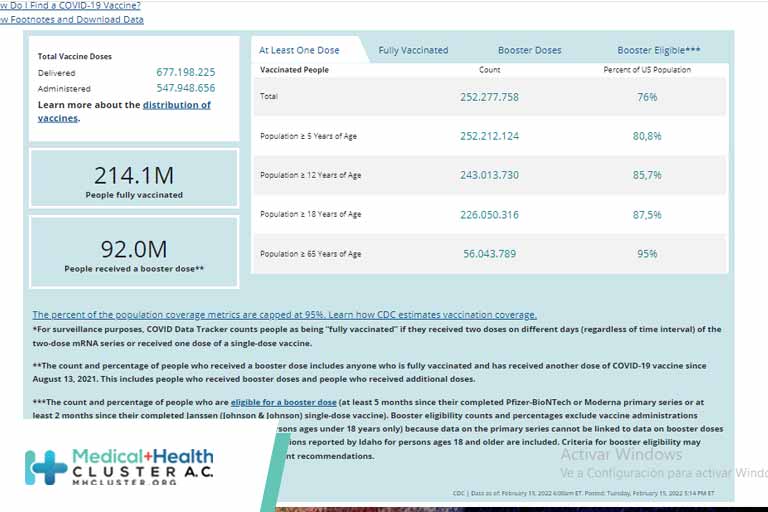Click the Delivered value 677.198.225
This screenshot has height=512, width=768.
[x=186, y=72]
